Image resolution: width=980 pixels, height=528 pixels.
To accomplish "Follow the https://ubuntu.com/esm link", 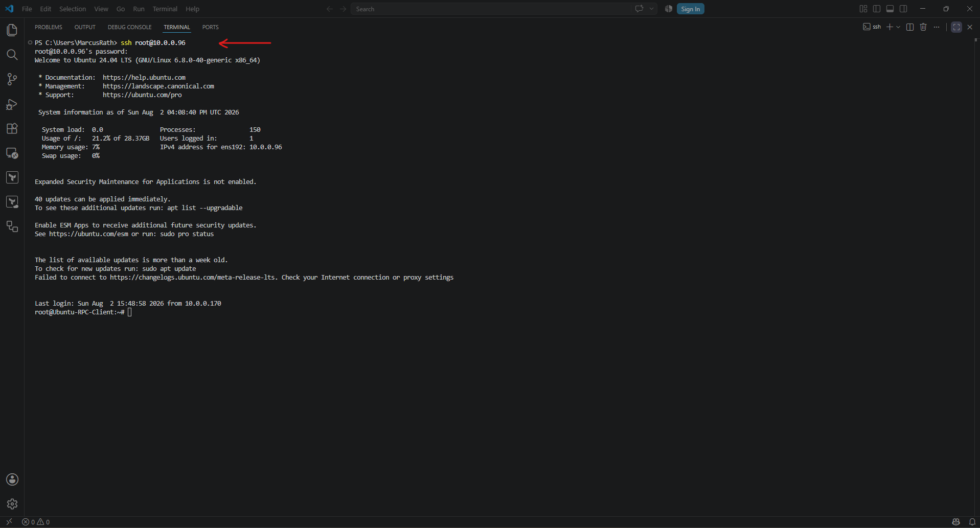I will click(x=88, y=234).
